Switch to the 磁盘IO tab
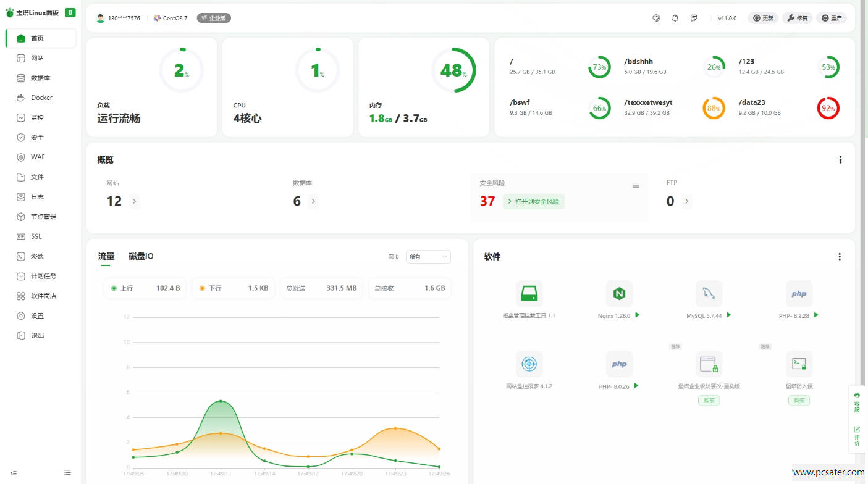 tap(141, 256)
